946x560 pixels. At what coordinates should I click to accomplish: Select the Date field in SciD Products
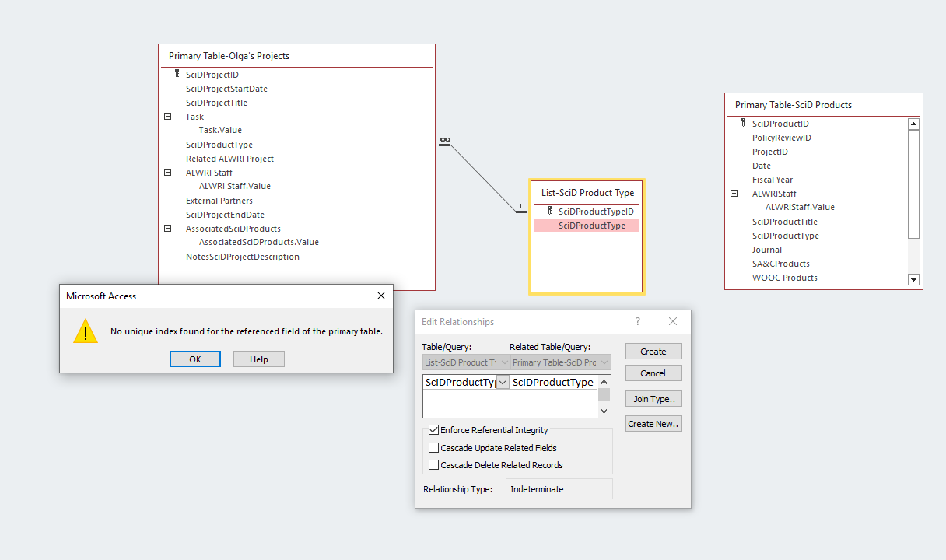pos(762,166)
